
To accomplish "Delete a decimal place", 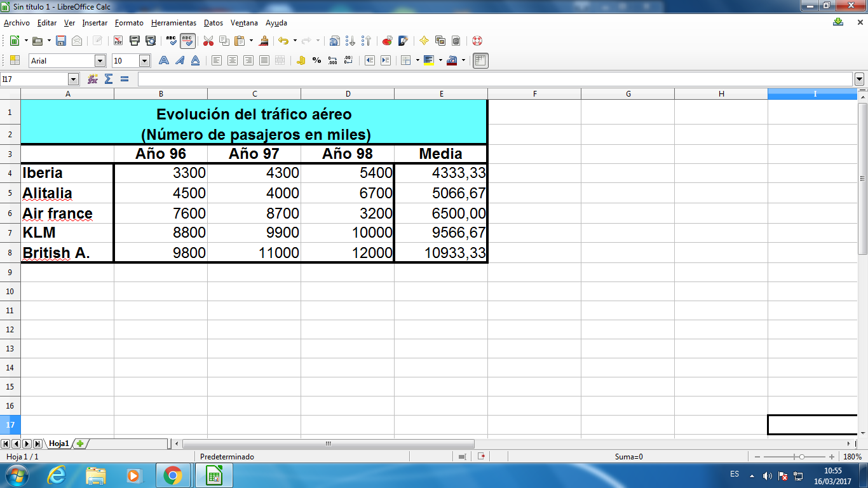I will click(x=348, y=60).
